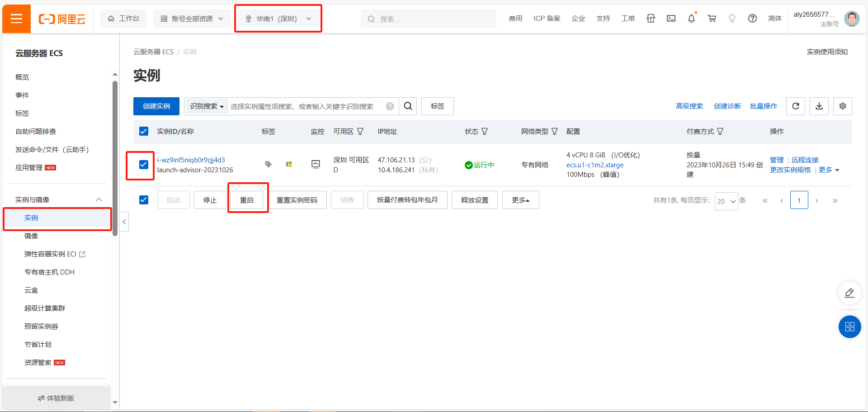Click the sidebar vertical scrollbar
This screenshot has width=868, height=412.
[115, 158]
